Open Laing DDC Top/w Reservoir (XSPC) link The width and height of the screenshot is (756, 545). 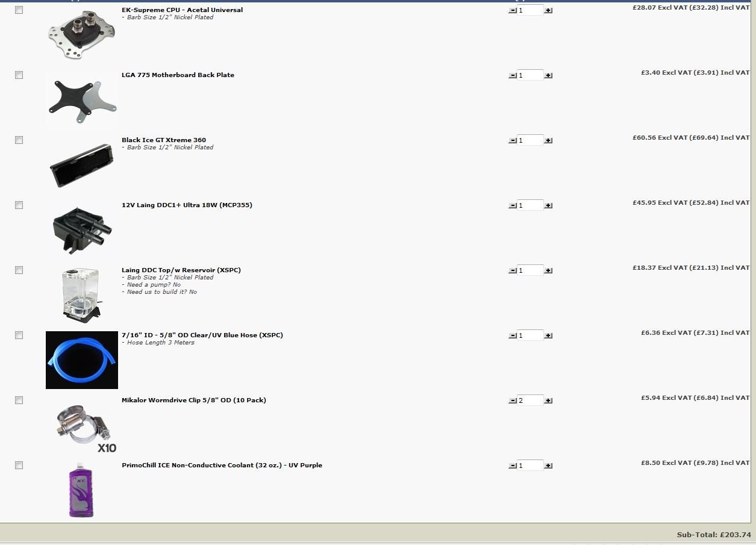point(181,270)
